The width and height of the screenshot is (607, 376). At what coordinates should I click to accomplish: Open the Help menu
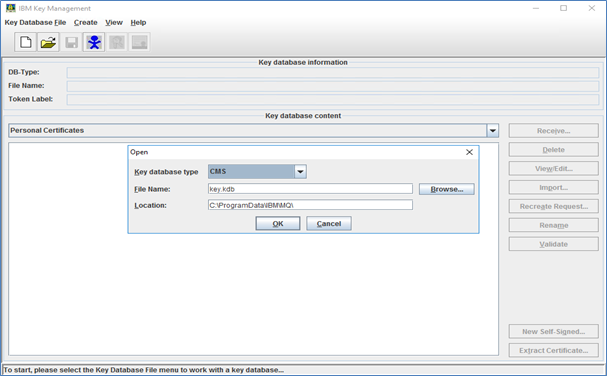(x=138, y=22)
